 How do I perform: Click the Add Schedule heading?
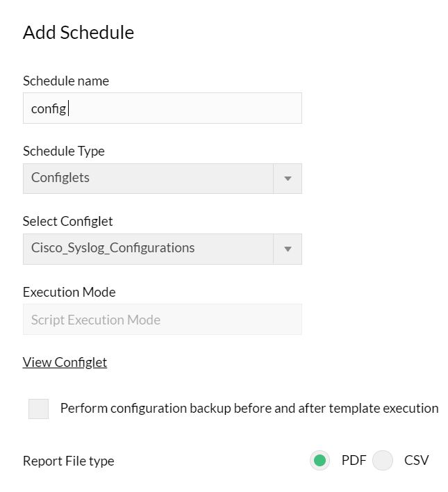[x=78, y=33]
